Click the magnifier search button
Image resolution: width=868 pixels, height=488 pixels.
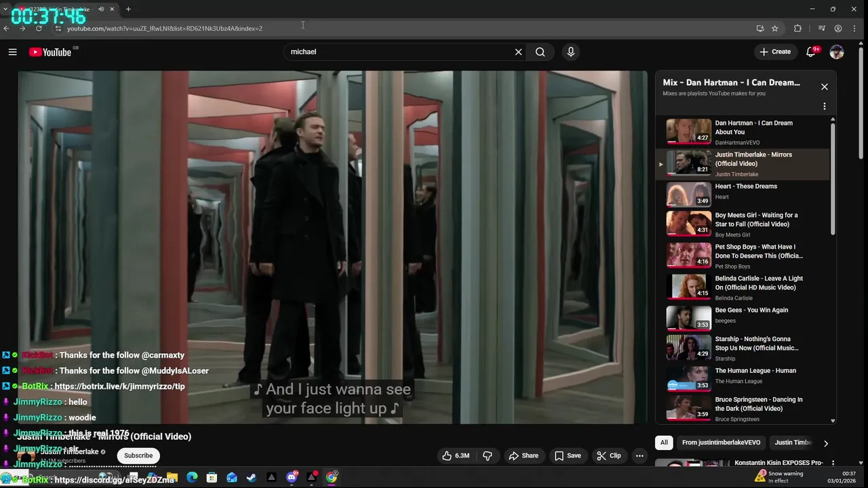pyautogui.click(x=540, y=52)
